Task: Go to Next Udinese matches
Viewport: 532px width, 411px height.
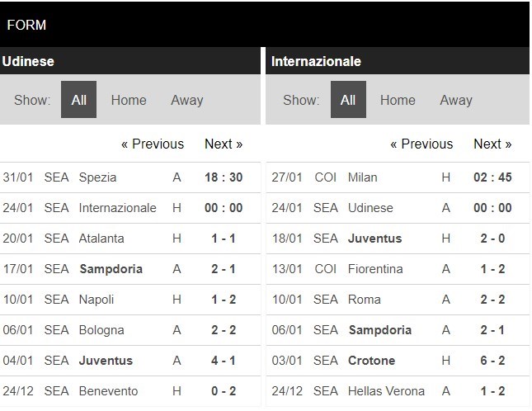Action: pyautogui.click(x=224, y=144)
